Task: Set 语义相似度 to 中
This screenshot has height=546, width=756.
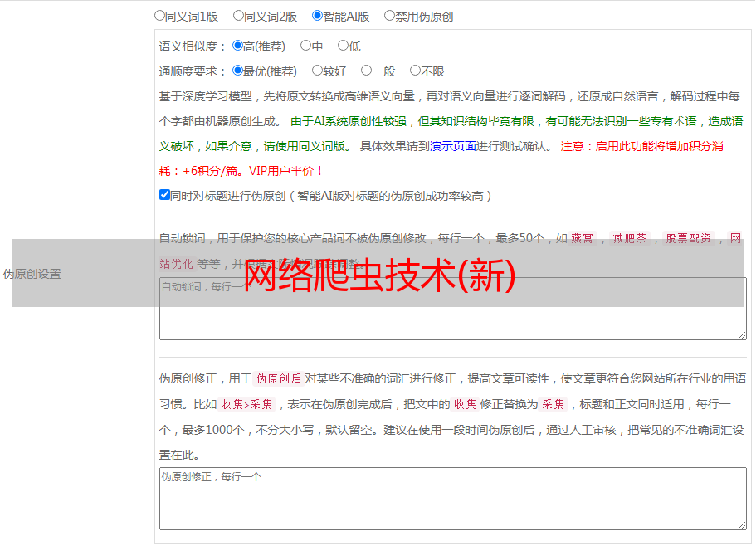Action: (x=305, y=46)
